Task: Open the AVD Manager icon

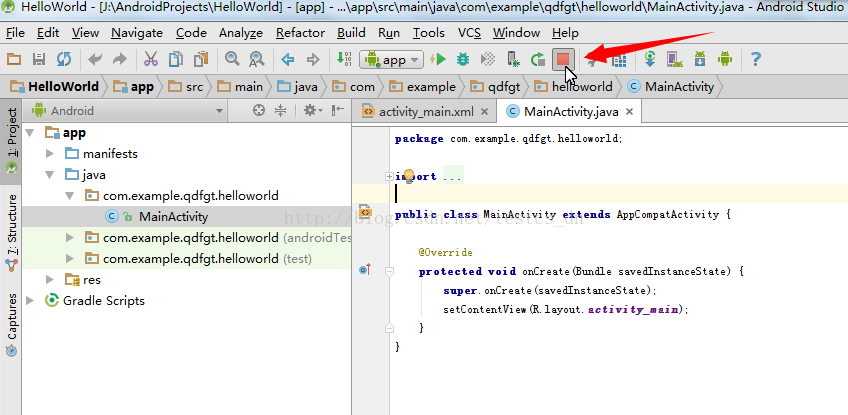Action: click(675, 60)
